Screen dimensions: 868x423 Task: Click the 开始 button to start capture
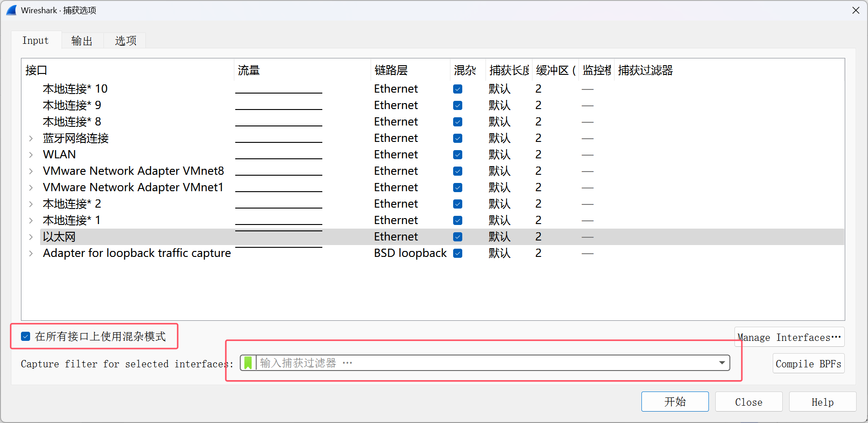click(x=675, y=402)
